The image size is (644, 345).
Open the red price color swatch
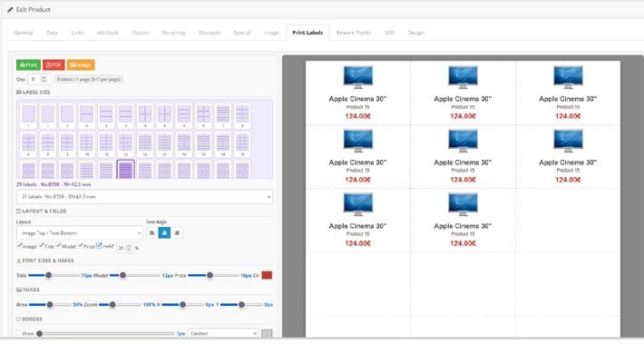click(267, 275)
